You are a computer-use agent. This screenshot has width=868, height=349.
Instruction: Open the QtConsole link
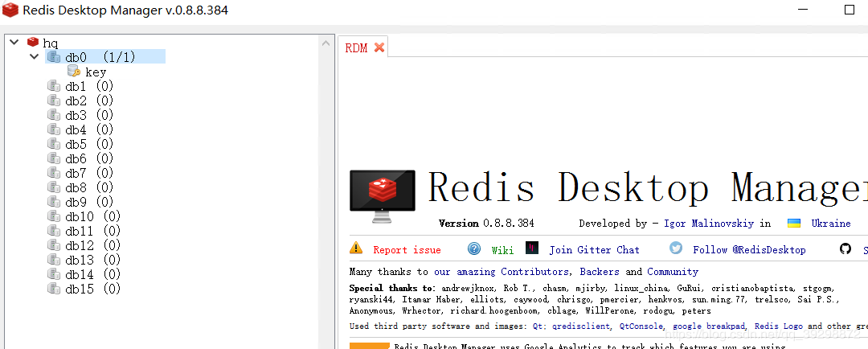click(x=641, y=326)
